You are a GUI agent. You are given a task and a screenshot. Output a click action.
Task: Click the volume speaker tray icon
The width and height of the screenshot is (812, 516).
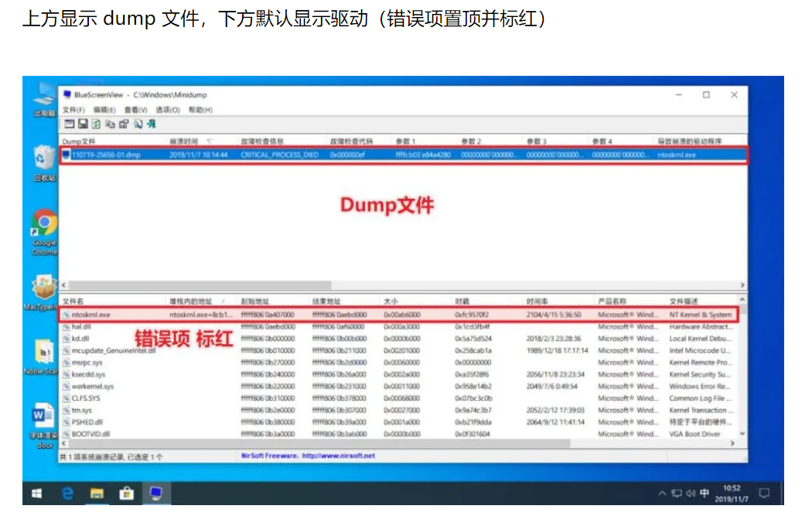pyautogui.click(x=691, y=494)
